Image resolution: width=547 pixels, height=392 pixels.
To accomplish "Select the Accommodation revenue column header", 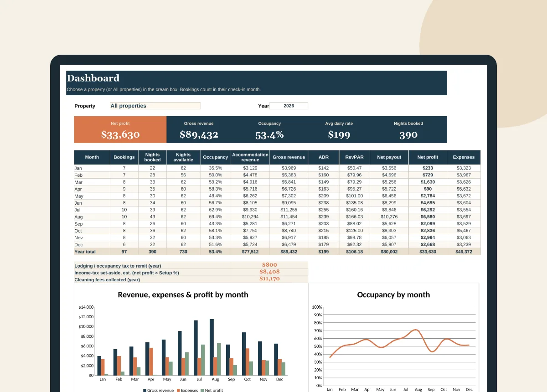I will tap(250, 157).
